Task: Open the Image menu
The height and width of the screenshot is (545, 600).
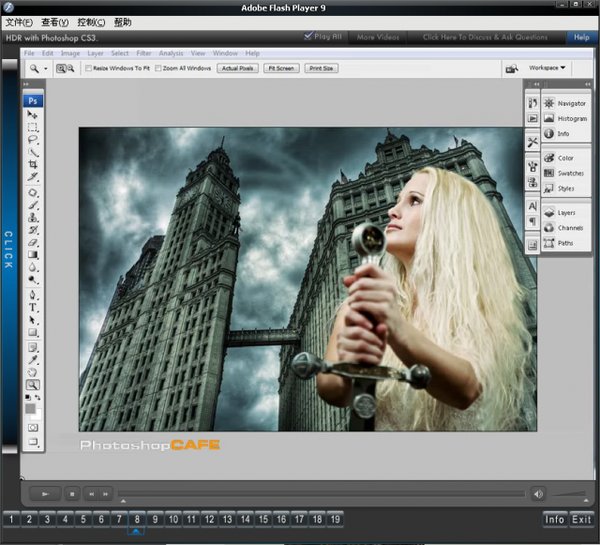Action: (70, 52)
